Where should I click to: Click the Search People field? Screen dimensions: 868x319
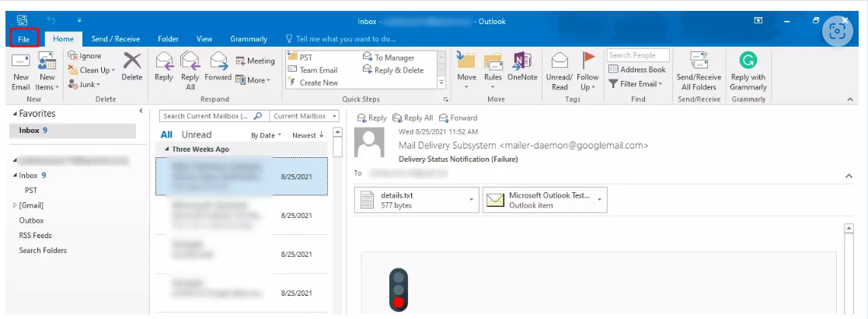coord(638,55)
